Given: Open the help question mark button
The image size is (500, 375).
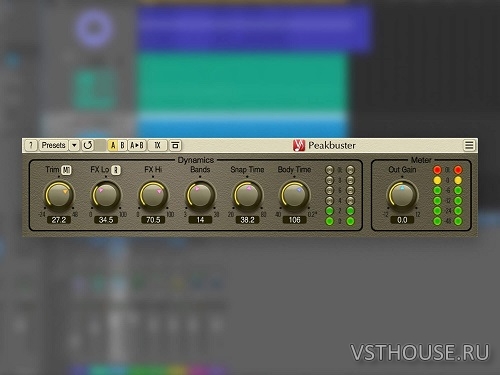Looking at the screenshot, I should click(x=31, y=145).
